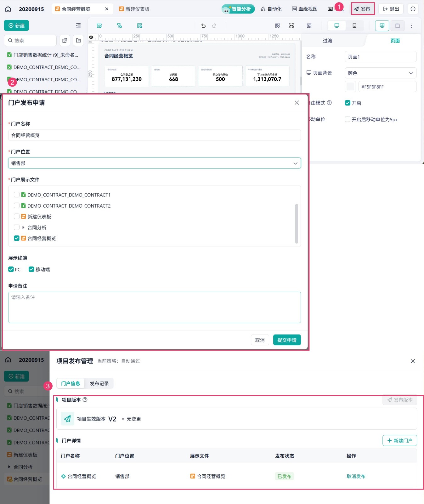This screenshot has width=424, height=504.
Task: Click the undo arrow icon
Action: click(203, 26)
